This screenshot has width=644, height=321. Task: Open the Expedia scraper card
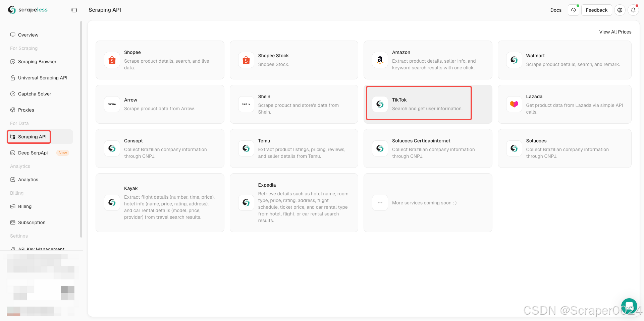click(x=294, y=203)
